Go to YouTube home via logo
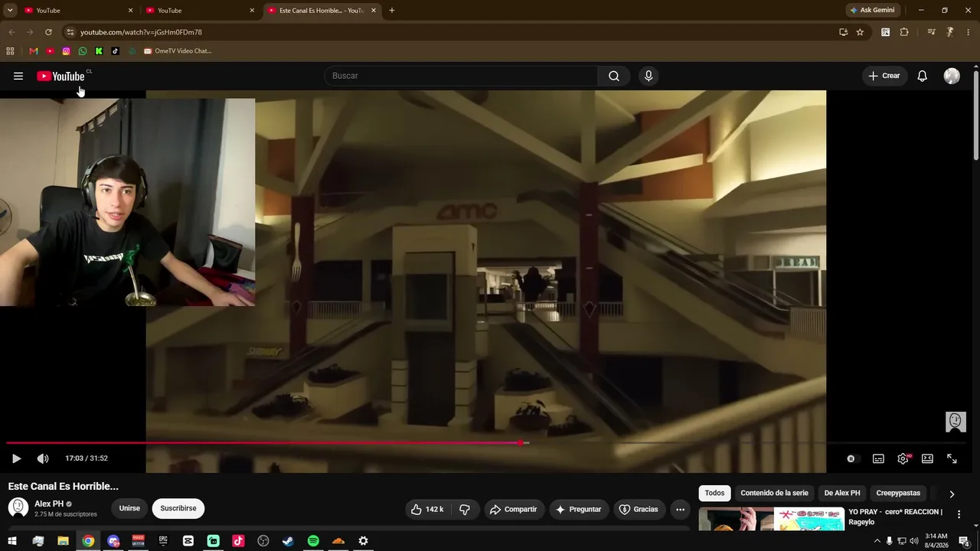Image resolution: width=980 pixels, height=551 pixels. (60, 76)
